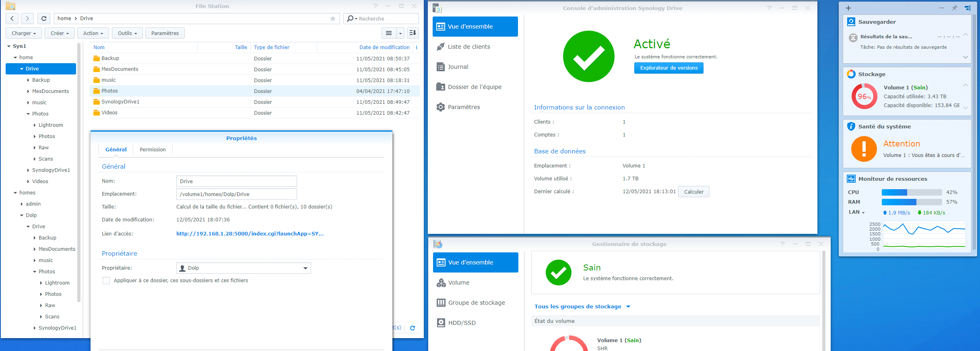Click the magnifier icon in File Station search
The image size is (980, 351).
click(351, 19)
